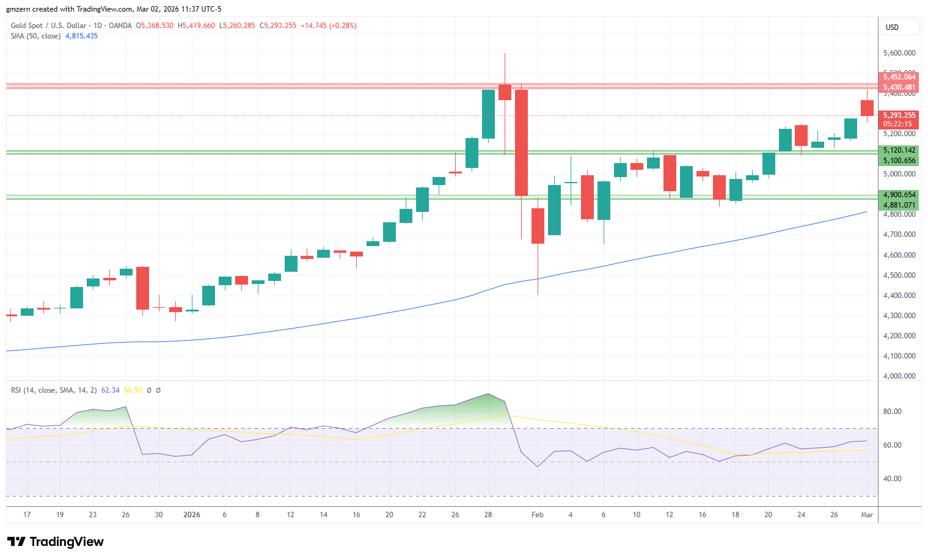Screen dimensions: 928x560
Task: Click the 5,100.656 support price label
Action: (899, 161)
